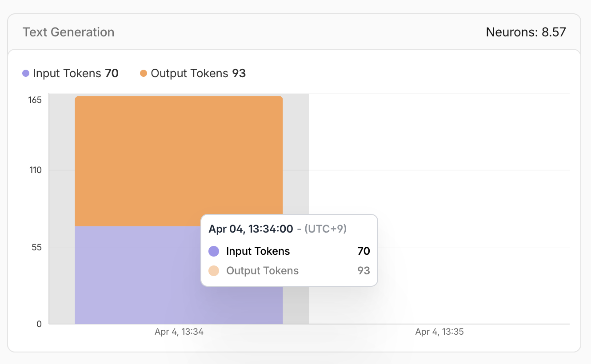Click the 55 y-axis tick label
Screen dimensions: 591x364
(x=37, y=247)
